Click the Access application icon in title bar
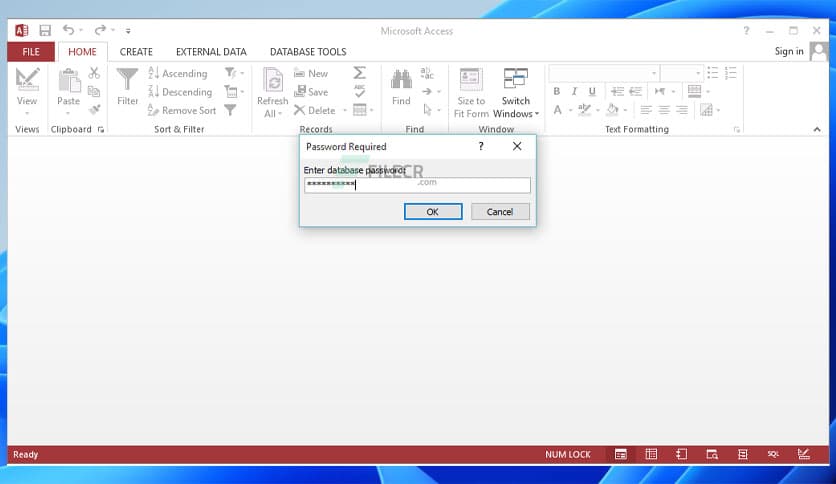Image resolution: width=836 pixels, height=484 pixels. [x=21, y=30]
